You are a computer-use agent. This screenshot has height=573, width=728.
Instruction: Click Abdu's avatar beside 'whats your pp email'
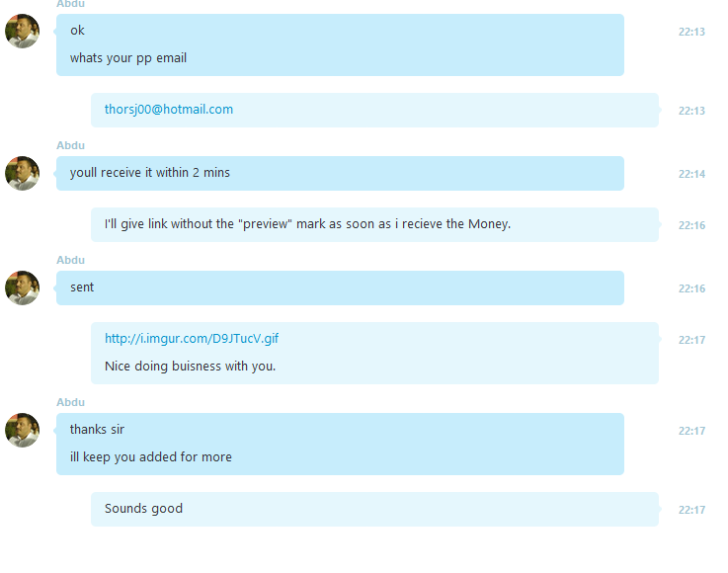tap(23, 31)
